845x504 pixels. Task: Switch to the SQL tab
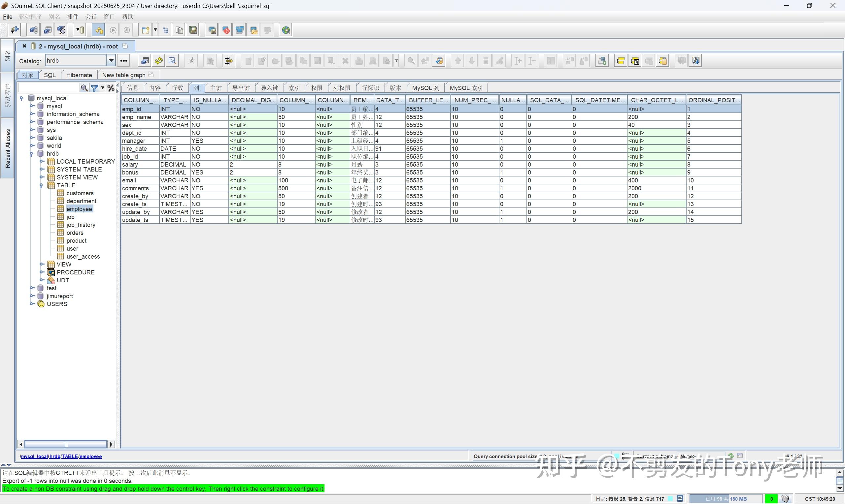(x=50, y=75)
